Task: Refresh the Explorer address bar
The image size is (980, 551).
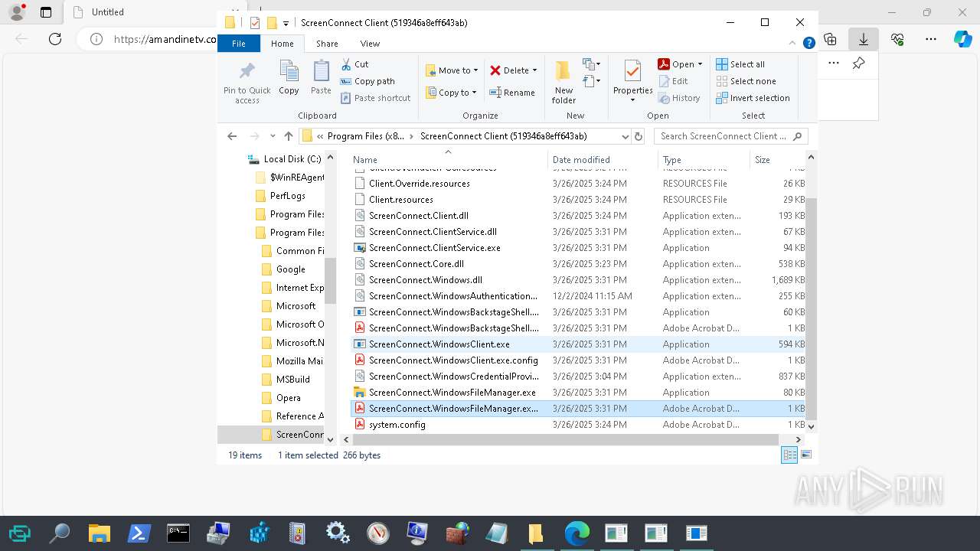Action: [x=639, y=136]
